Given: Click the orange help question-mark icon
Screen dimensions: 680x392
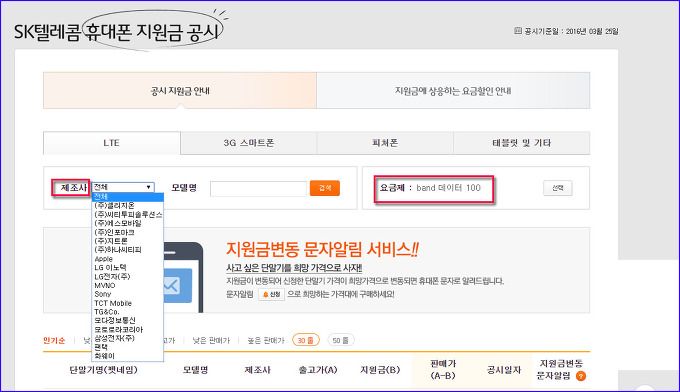Looking at the screenshot, I should click(581, 376).
